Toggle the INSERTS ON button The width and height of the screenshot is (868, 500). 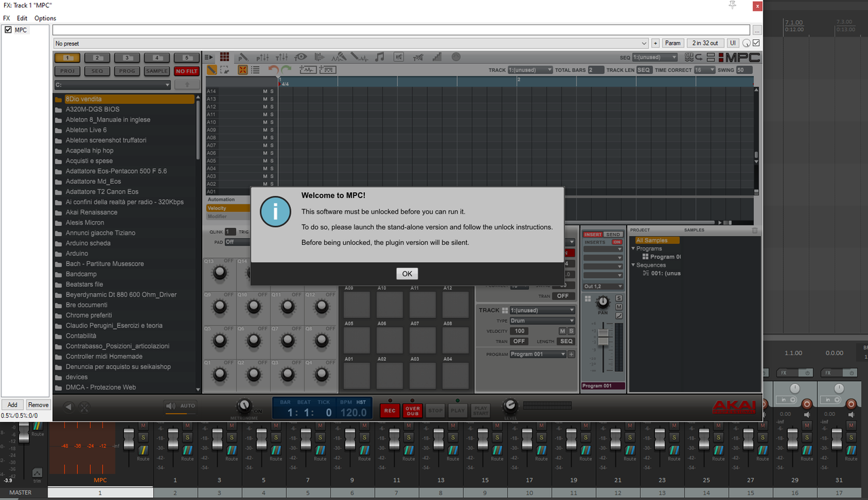[617, 242]
